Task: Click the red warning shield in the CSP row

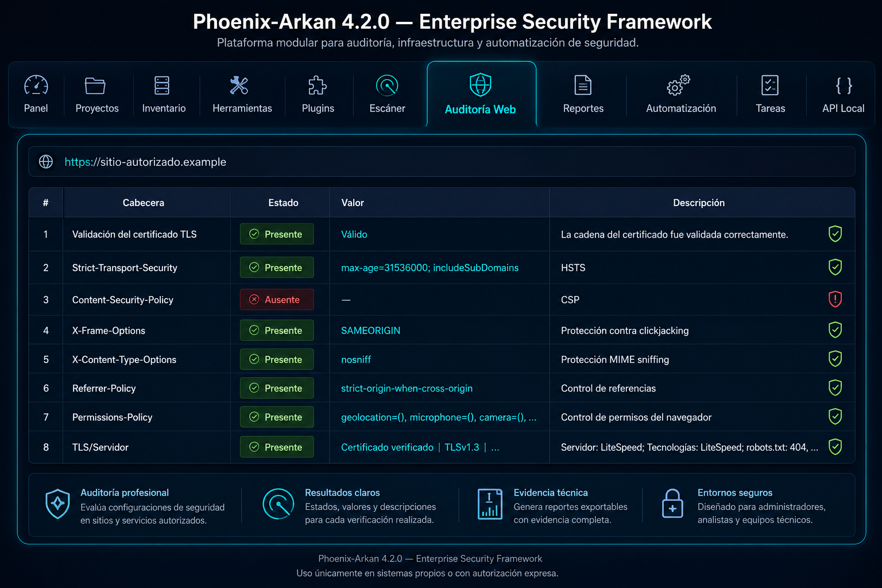Action: coord(835,299)
